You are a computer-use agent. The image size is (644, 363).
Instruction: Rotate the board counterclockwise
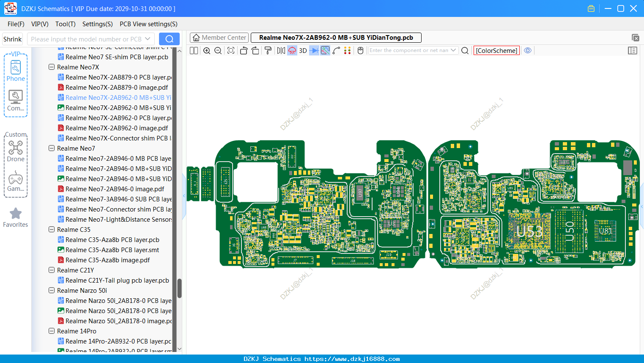(244, 51)
